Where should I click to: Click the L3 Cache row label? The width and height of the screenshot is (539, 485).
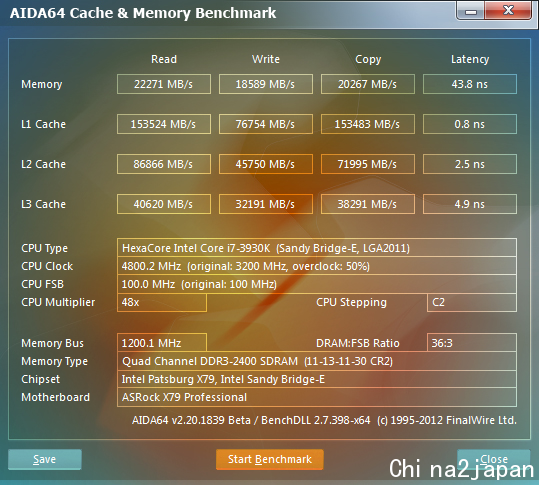(x=43, y=204)
